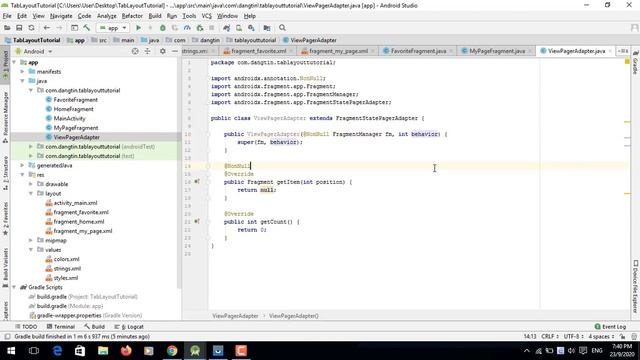The width and height of the screenshot is (640, 360).
Task: Toggle the Resource Manager side tab
Action: (5, 118)
